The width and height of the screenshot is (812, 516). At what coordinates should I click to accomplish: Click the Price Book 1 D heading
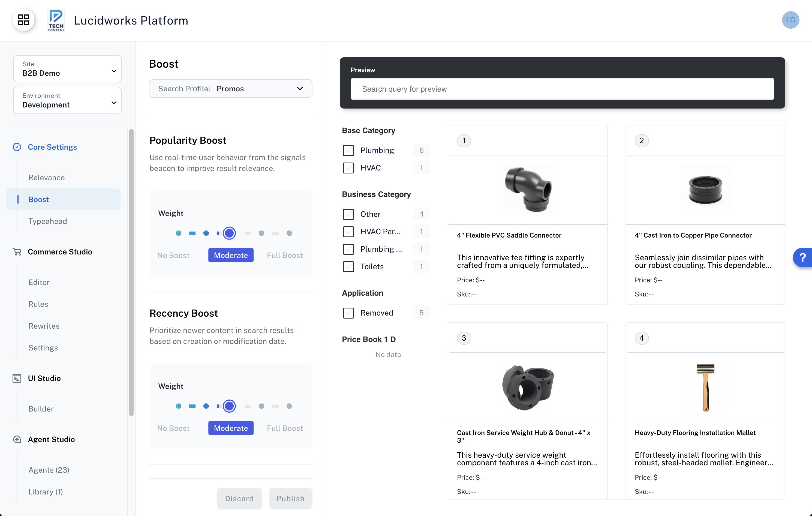369,339
